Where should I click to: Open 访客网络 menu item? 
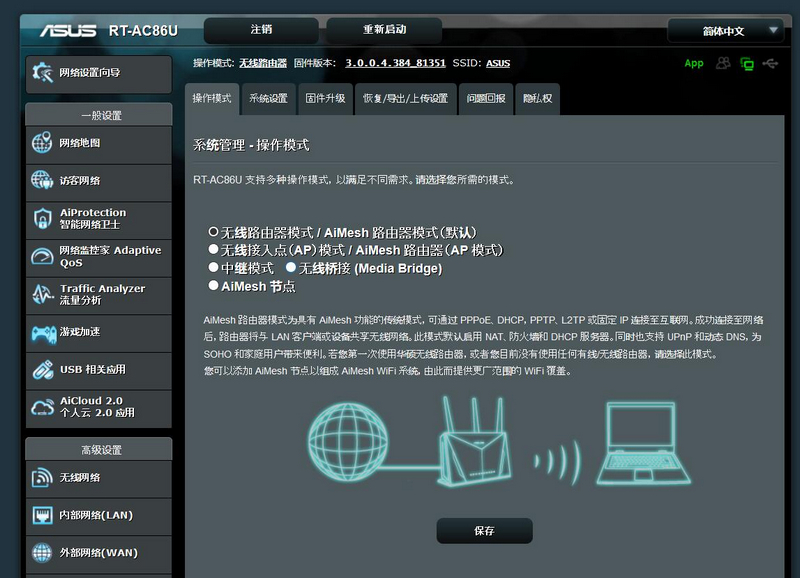pyautogui.click(x=98, y=182)
